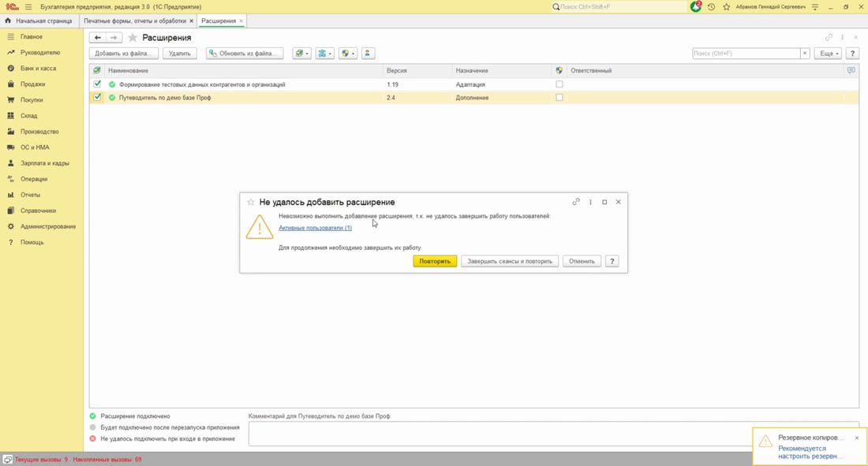This screenshot has height=466, width=868.
Task: Expand the blue people toolbar dropdown
Action: click(324, 53)
